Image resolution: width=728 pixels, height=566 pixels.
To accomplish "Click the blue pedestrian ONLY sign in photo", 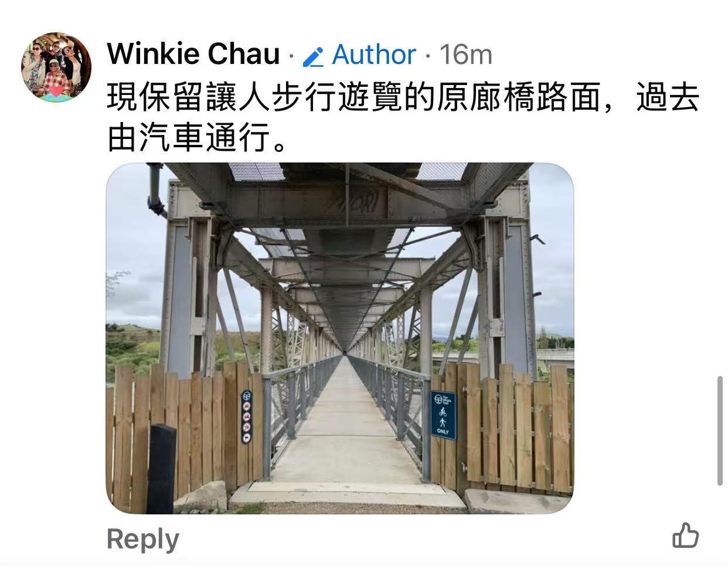I will 443,415.
